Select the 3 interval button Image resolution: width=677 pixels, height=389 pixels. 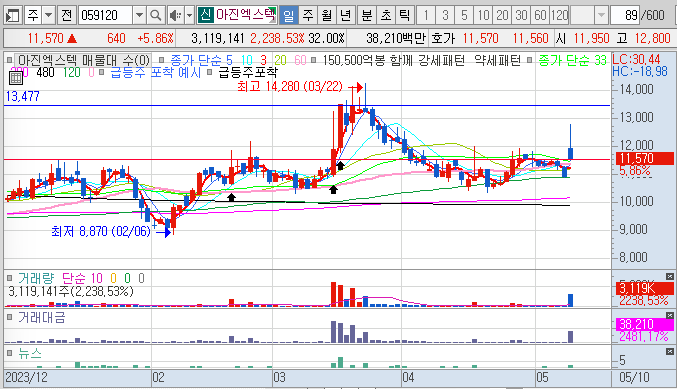[445, 16]
